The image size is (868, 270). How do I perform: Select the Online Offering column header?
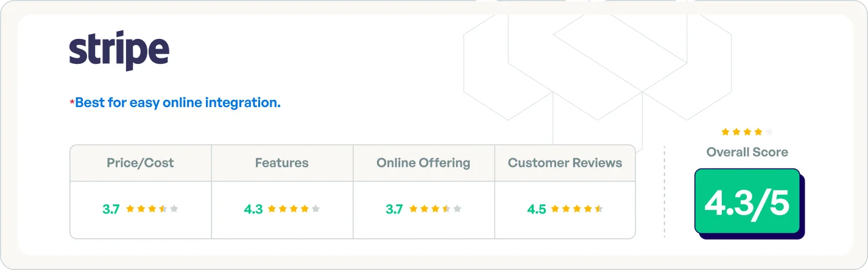tap(423, 163)
